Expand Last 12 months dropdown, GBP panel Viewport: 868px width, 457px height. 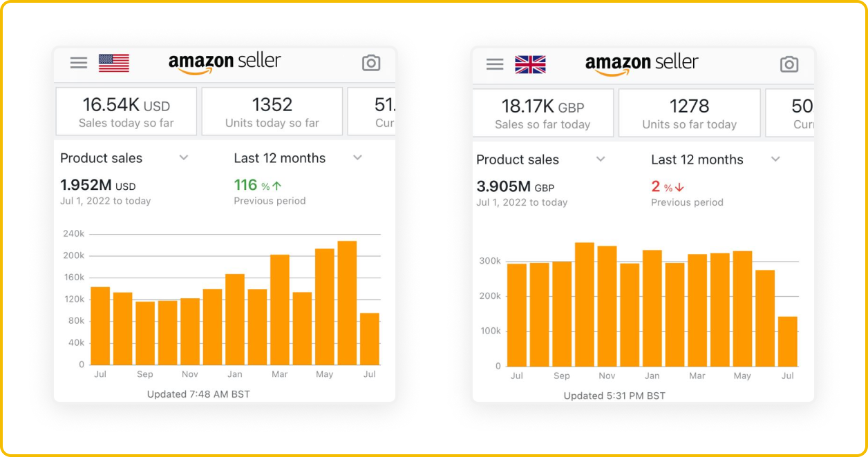[775, 159]
